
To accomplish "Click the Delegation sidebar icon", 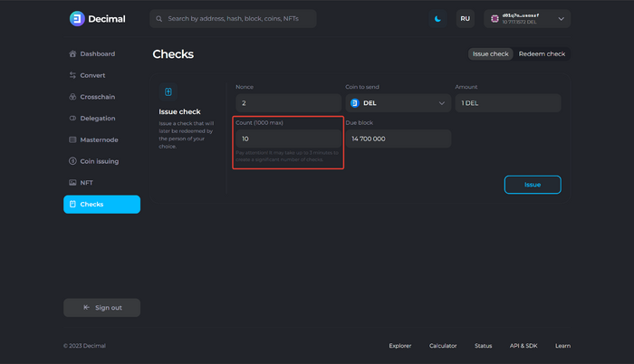I will point(72,118).
